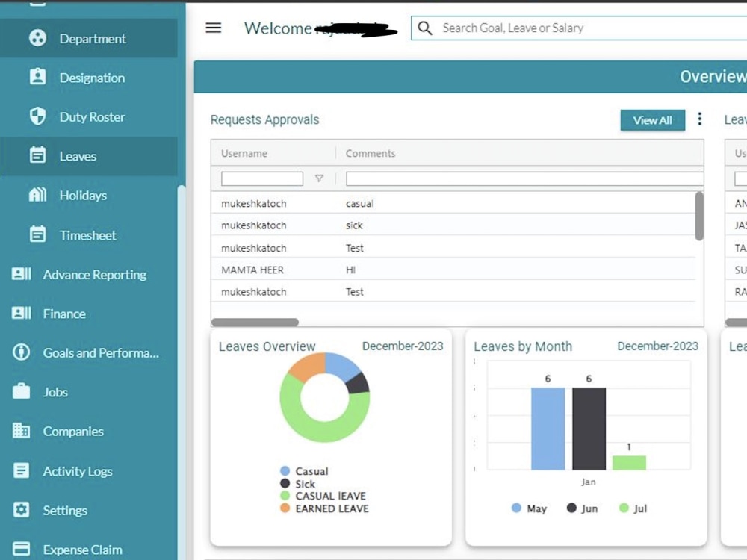This screenshot has height=560, width=747.
Task: Open the Designation menu item
Action: [89, 77]
